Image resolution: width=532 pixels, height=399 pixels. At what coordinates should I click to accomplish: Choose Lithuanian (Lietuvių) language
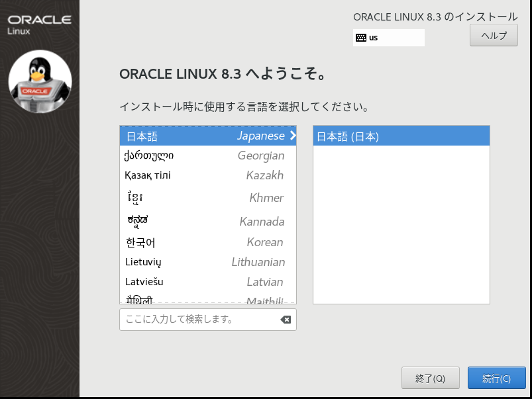point(207,262)
